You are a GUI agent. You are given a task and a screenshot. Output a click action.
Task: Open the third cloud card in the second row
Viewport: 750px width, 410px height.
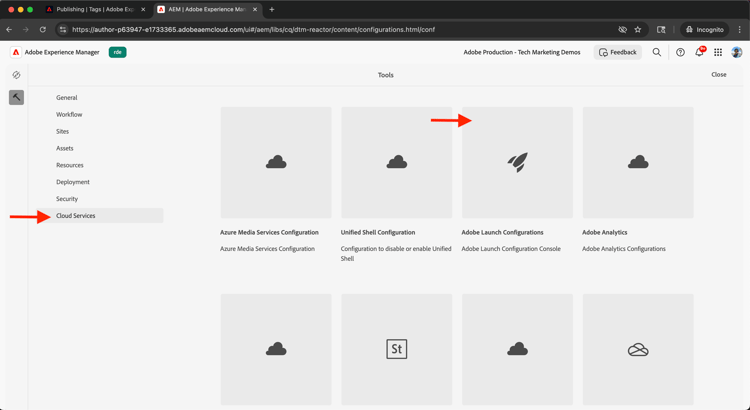click(x=518, y=350)
